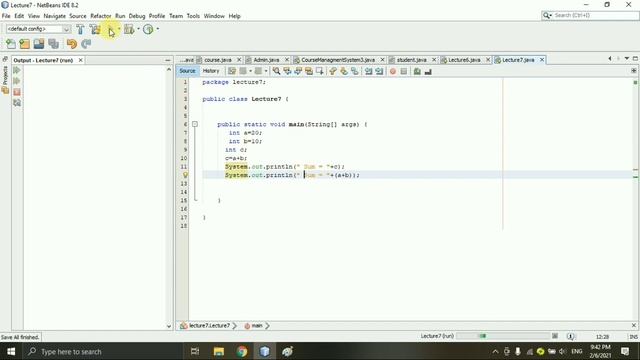
Task: Click the Output panel settings icon below Stop
Action: pos(17,103)
